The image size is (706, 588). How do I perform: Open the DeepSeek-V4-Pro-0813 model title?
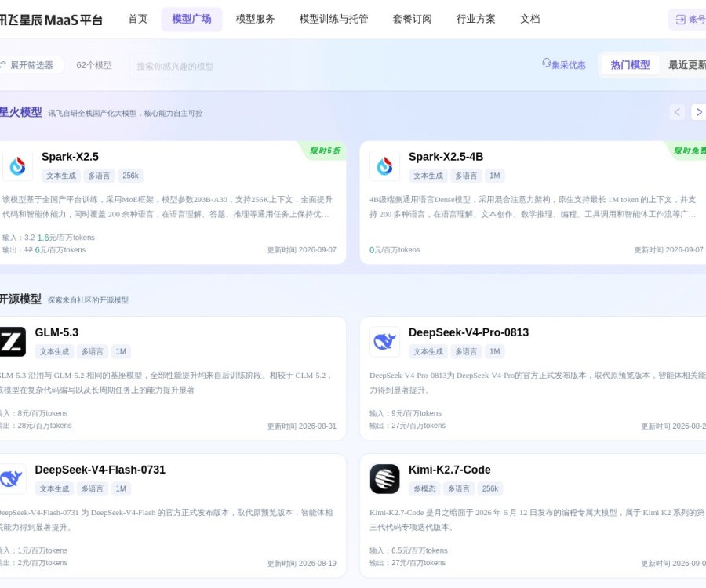[x=469, y=332]
